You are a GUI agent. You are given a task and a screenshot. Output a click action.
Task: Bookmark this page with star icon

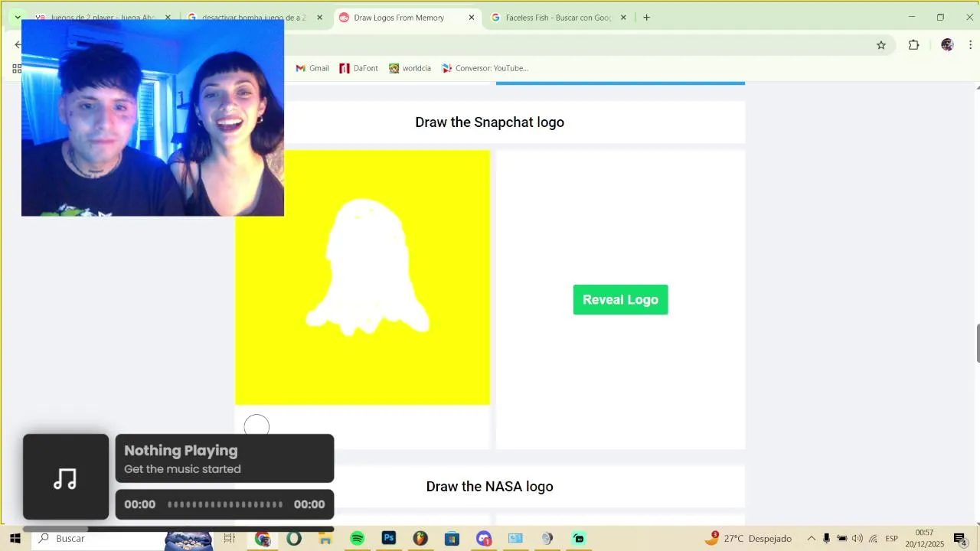click(x=881, y=45)
